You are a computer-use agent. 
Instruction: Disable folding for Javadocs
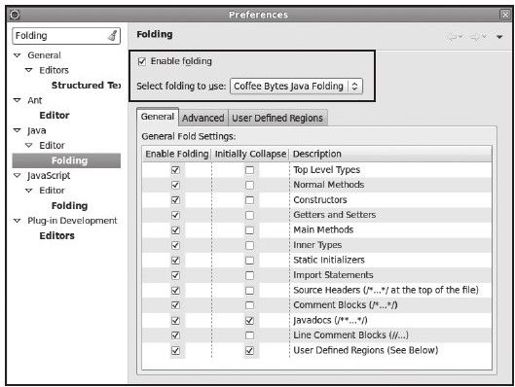[x=175, y=321]
